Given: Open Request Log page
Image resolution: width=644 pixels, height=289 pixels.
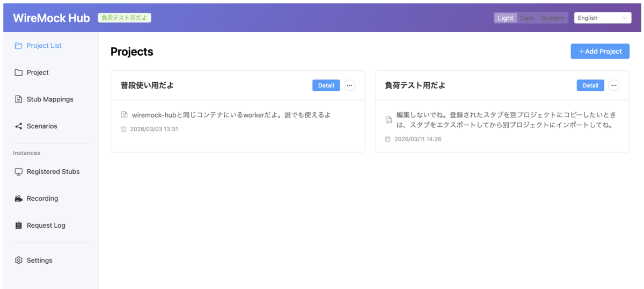Looking at the screenshot, I should [x=51, y=226].
